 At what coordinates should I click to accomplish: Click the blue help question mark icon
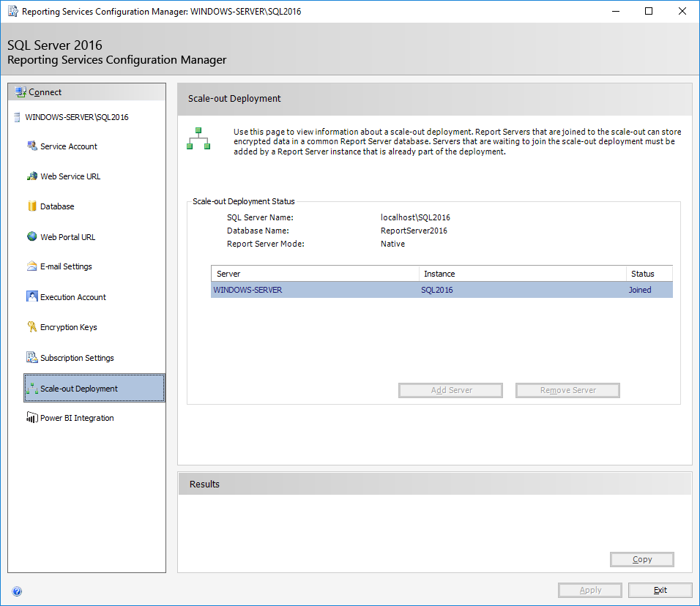click(17, 591)
